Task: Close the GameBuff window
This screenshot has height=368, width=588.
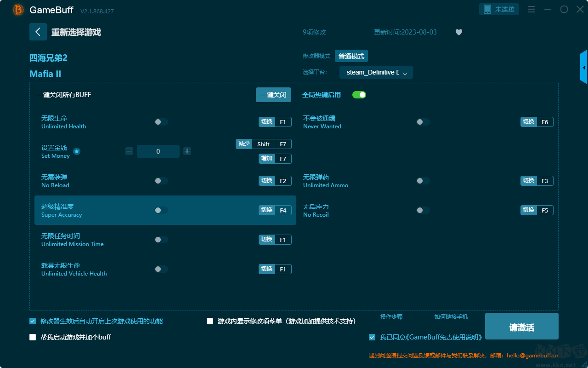Action: [x=580, y=9]
